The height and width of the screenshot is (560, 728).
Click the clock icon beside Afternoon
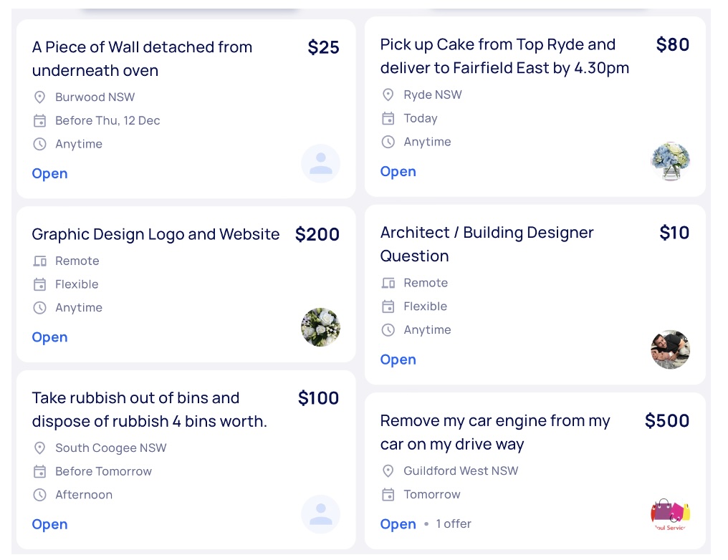tap(40, 495)
